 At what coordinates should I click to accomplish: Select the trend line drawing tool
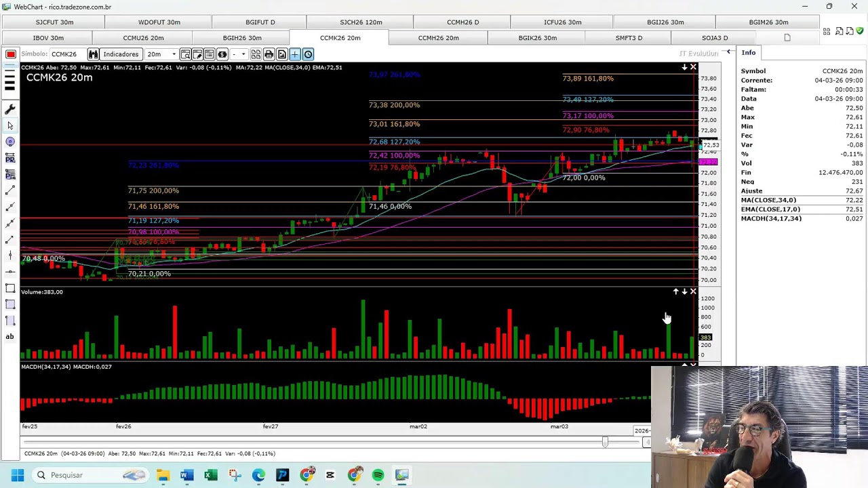point(10,191)
